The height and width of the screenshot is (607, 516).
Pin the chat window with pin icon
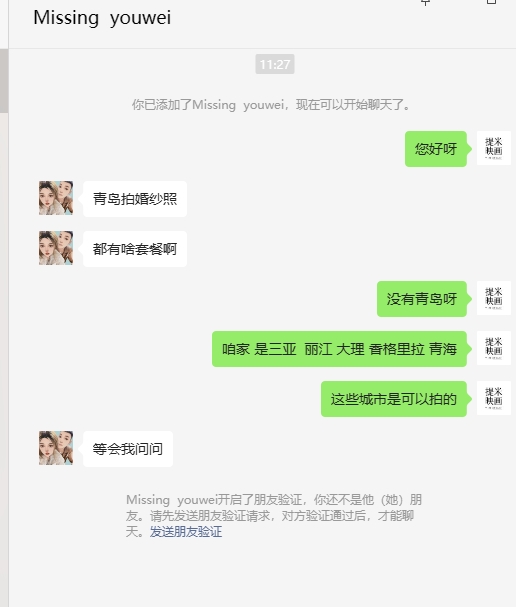[x=425, y=2]
